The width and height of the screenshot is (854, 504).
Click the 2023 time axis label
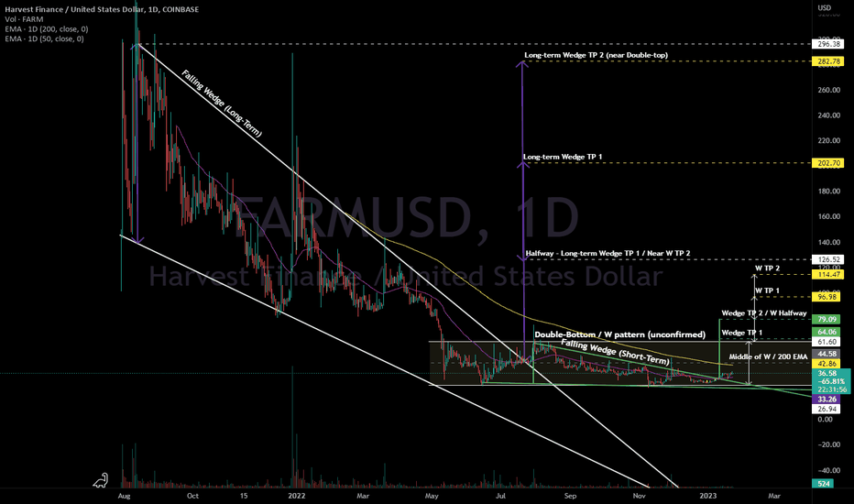[x=708, y=496]
